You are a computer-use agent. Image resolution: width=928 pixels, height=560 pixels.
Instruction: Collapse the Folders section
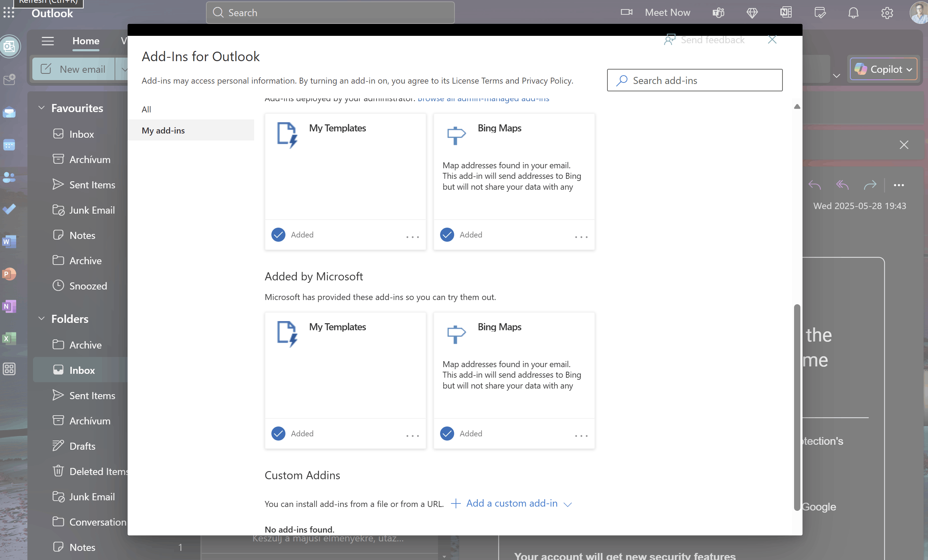tap(41, 318)
